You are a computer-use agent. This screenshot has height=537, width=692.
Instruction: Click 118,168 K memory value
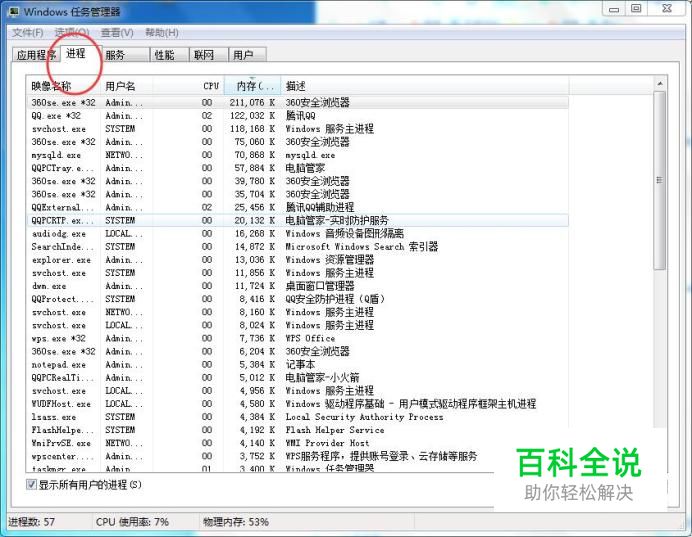(252, 129)
